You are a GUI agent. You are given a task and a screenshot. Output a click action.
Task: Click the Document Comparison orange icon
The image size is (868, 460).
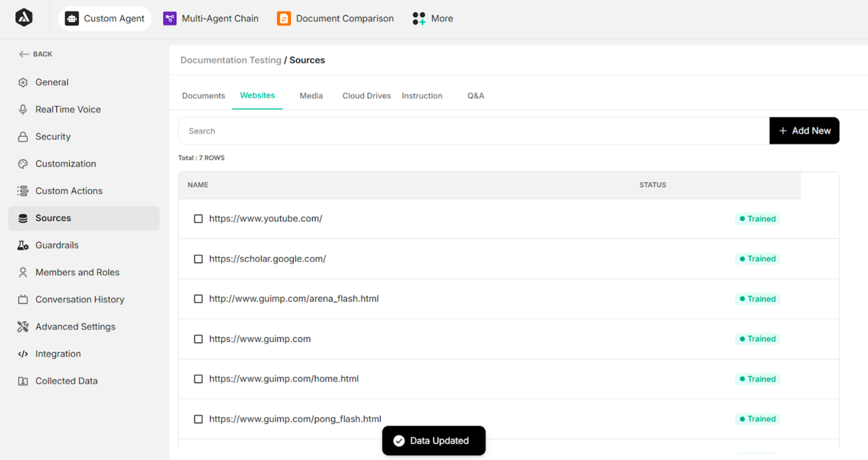point(284,19)
